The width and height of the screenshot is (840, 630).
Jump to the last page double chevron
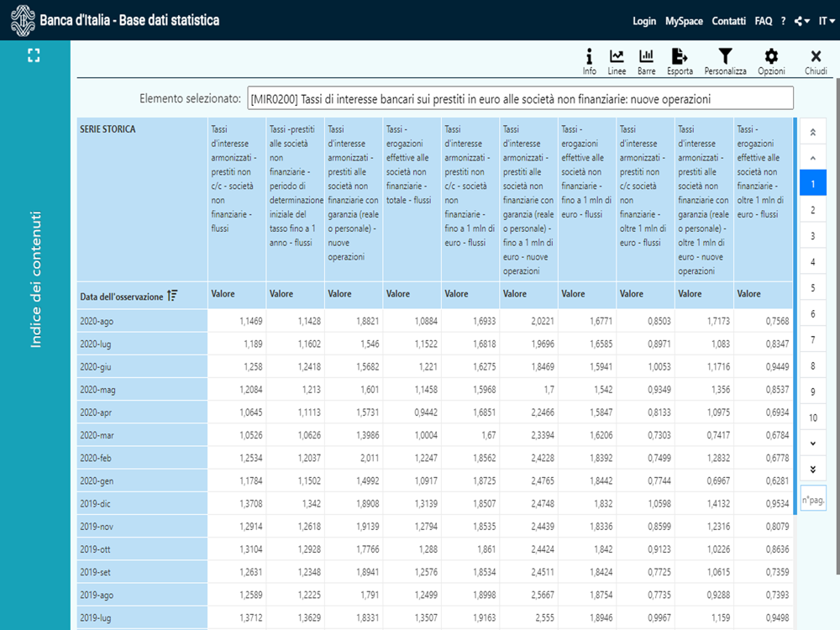click(x=812, y=470)
